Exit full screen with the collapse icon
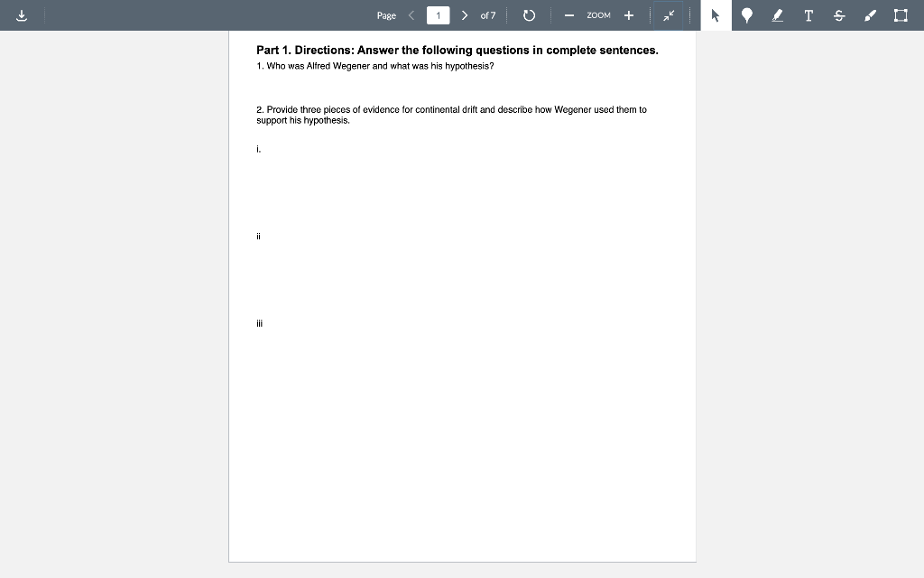The height and width of the screenshot is (578, 924). [669, 15]
